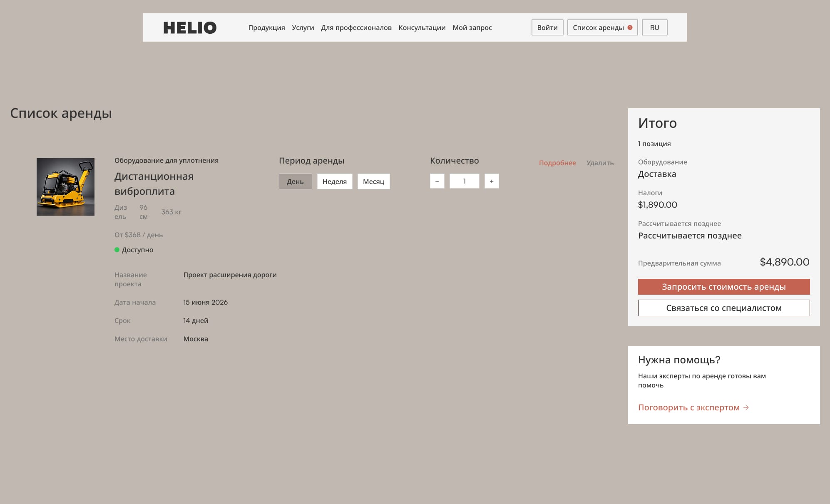Click the HELIO logo
Image resolution: width=830 pixels, height=504 pixels.
tap(190, 28)
